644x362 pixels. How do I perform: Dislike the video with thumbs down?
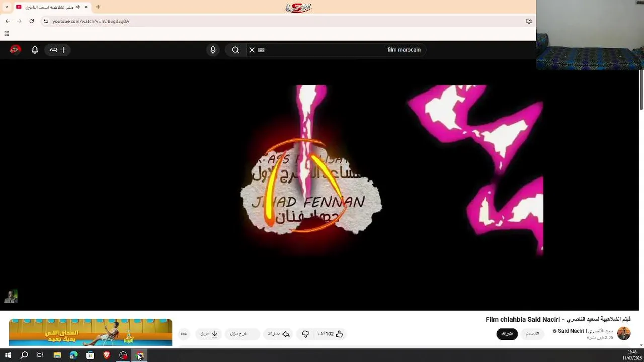pyautogui.click(x=305, y=334)
